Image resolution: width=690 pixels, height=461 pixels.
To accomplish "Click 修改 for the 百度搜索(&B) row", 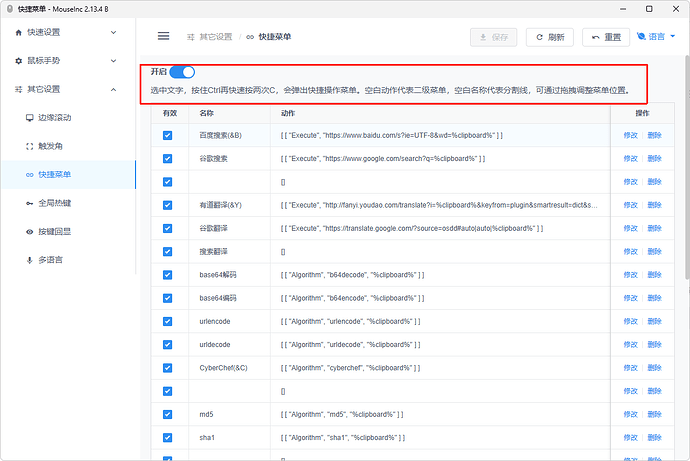I will click(x=631, y=135).
